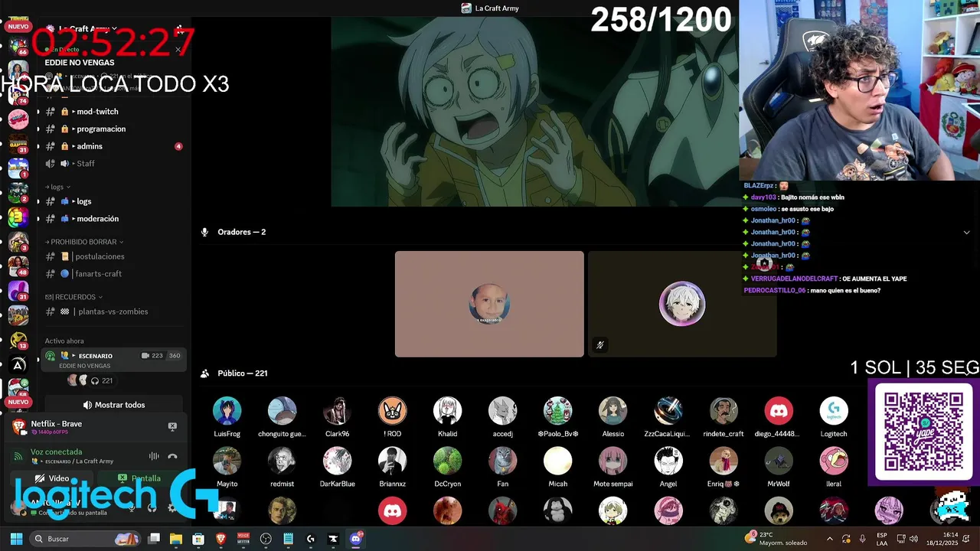Open the mod-twitch text channel
The image size is (980, 551).
(x=112, y=112)
